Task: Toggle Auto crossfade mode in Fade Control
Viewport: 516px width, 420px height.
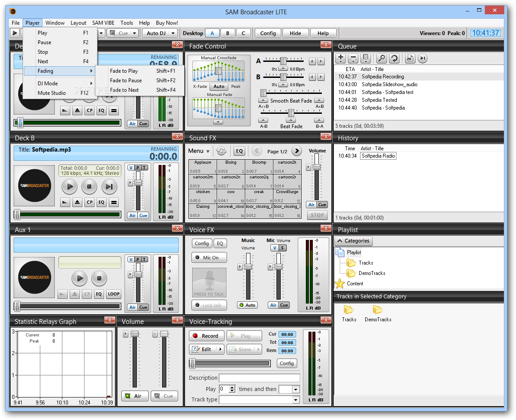Action: (219, 87)
